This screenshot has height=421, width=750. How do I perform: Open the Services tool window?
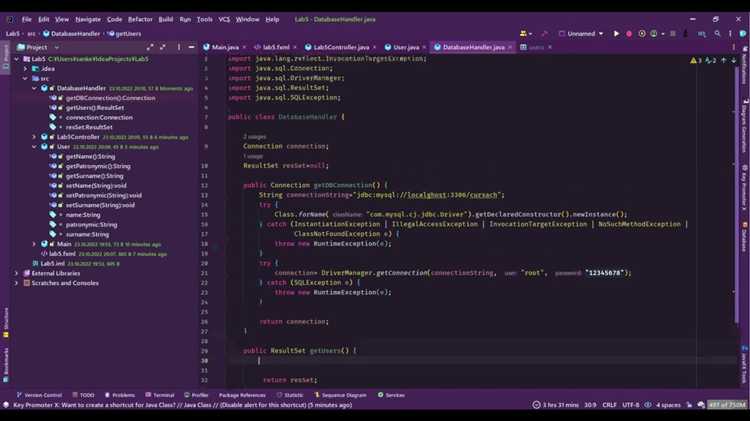(x=391, y=395)
